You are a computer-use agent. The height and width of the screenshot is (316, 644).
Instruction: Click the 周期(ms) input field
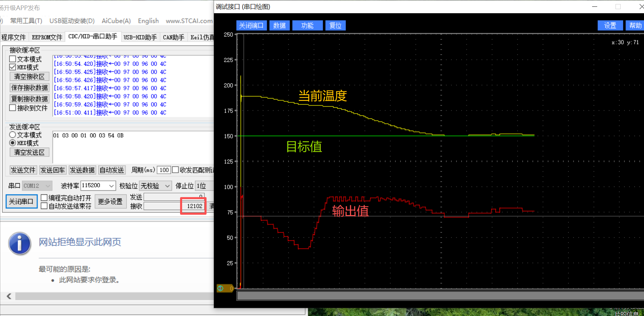pos(164,170)
